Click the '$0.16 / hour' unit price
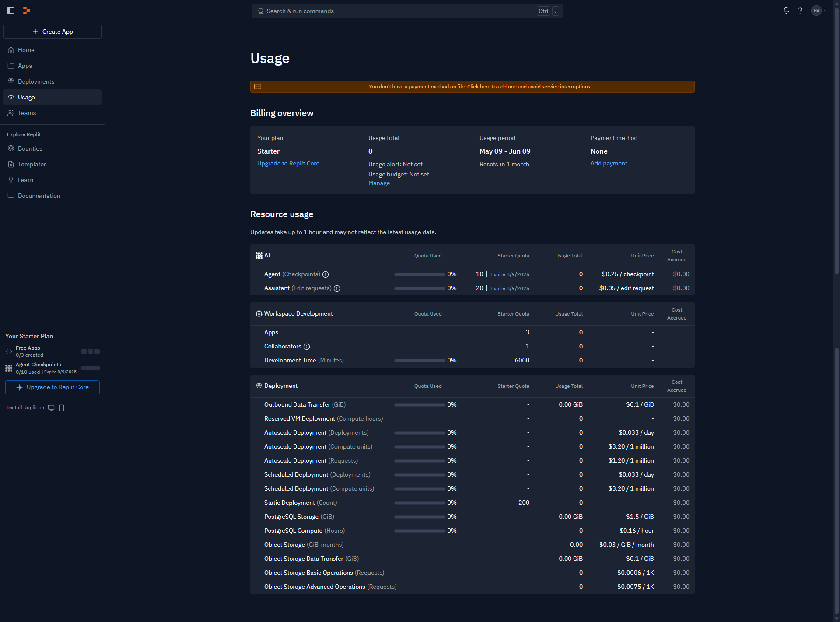Screen dimensions: 840x622 point(637,531)
